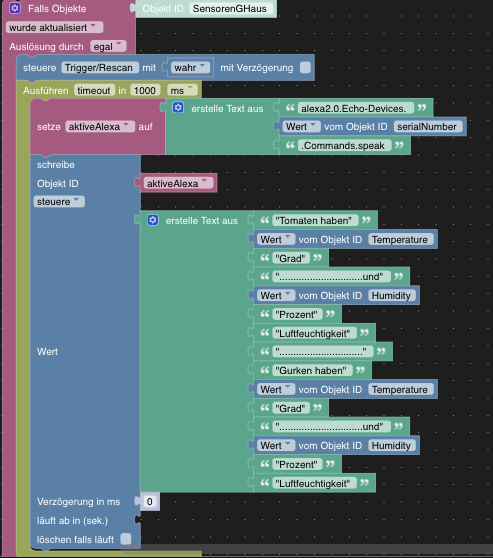
Task: Enable the löschen falls läuft checkbox
Action: tap(126, 539)
